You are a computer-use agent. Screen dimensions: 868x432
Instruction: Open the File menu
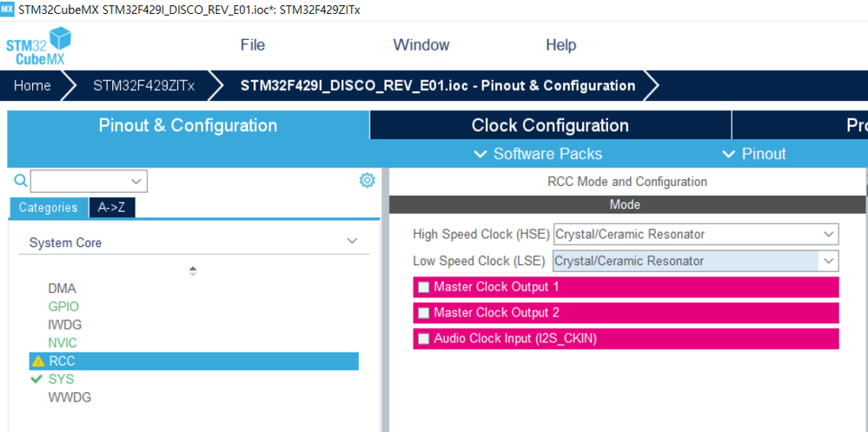tap(253, 45)
